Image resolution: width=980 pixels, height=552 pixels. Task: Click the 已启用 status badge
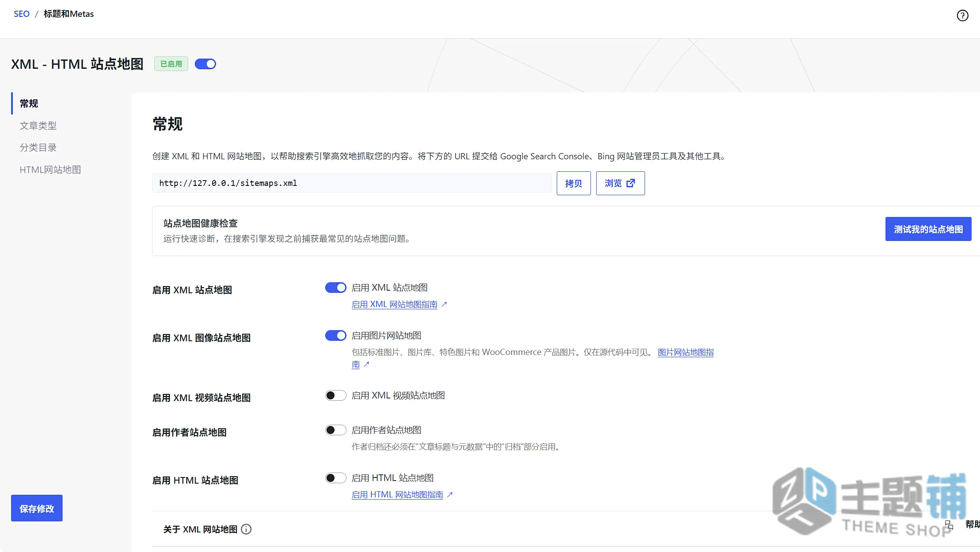pyautogui.click(x=171, y=64)
